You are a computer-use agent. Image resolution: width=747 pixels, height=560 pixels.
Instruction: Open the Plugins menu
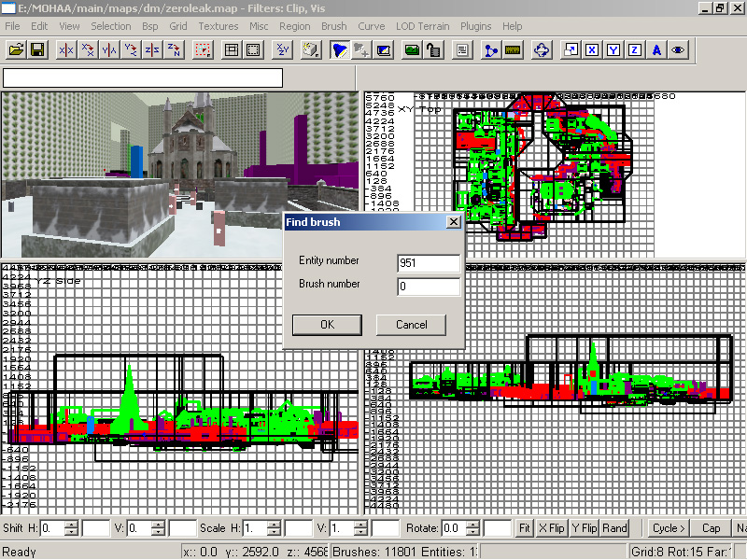click(476, 26)
